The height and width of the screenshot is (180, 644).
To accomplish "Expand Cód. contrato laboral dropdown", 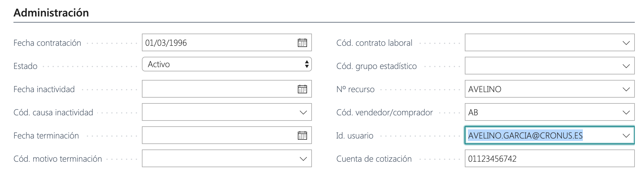I will tap(626, 43).
